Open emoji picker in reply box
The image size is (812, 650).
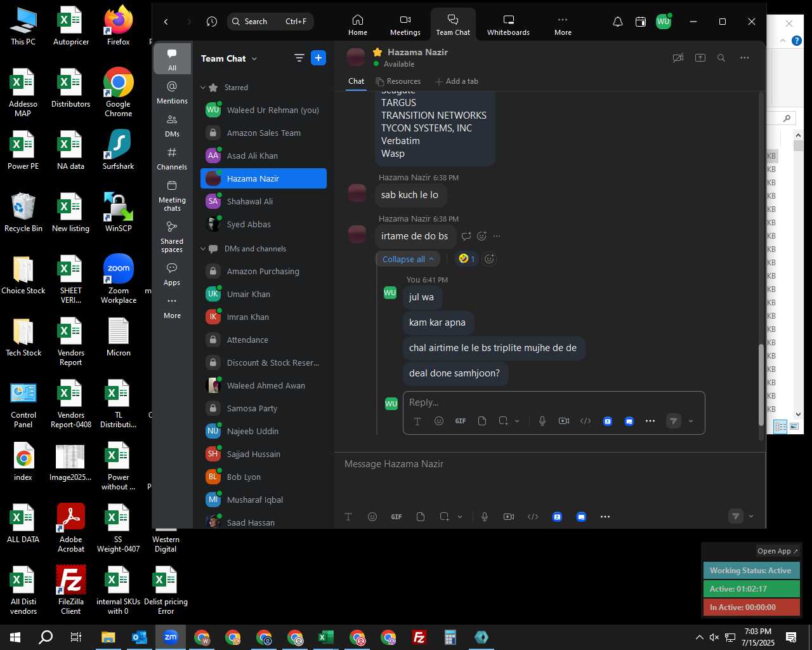pos(439,421)
